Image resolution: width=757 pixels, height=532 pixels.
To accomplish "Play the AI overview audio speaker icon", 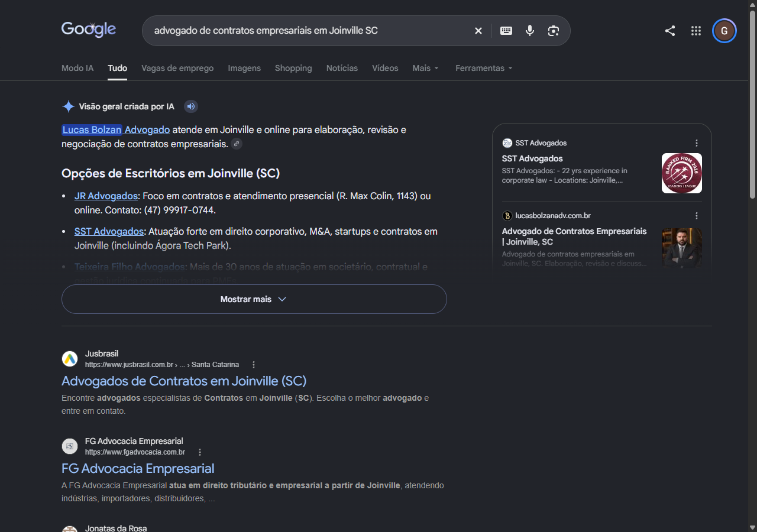I will coord(190,106).
